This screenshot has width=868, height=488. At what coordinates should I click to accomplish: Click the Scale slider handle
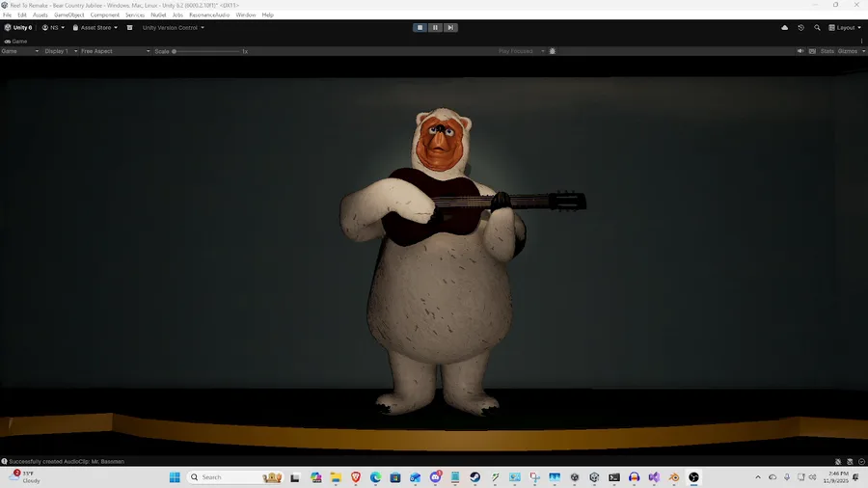click(174, 51)
